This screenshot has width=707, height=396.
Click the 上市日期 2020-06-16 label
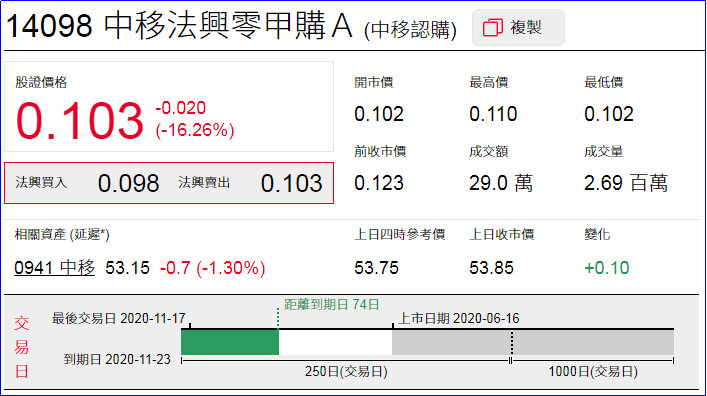pos(459,318)
